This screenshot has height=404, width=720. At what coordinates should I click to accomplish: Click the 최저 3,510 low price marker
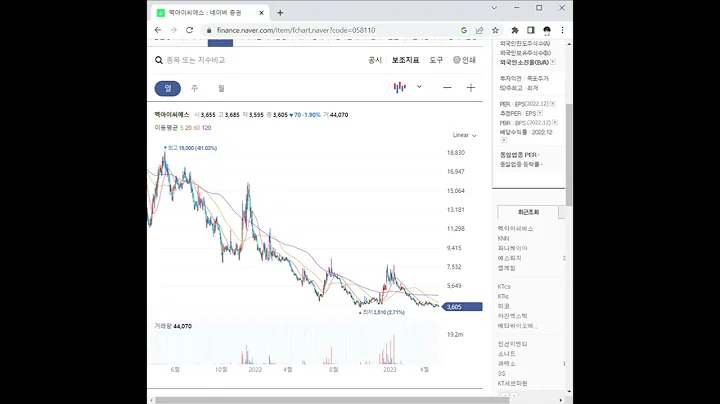382,312
